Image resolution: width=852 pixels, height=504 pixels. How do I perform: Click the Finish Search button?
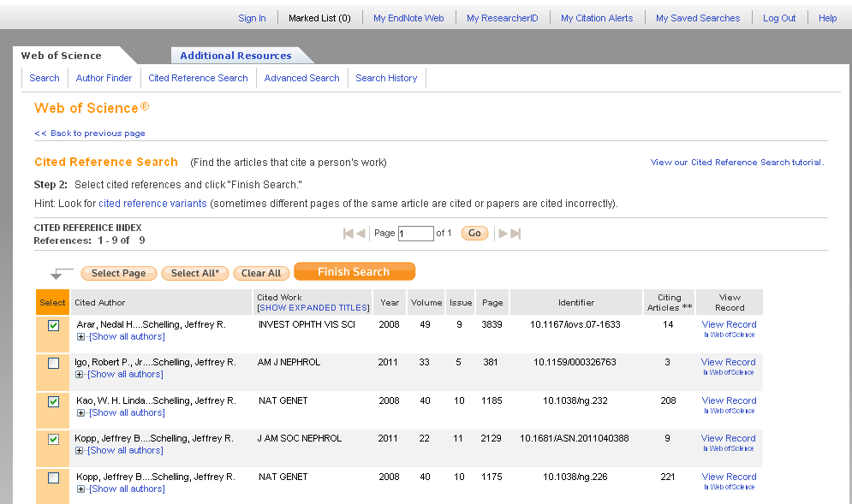point(355,271)
